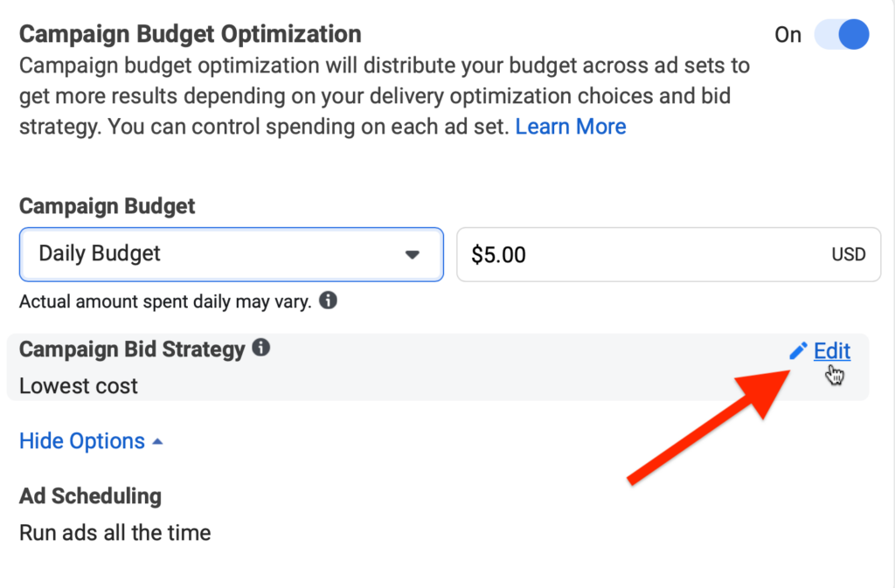895x588 pixels.
Task: Click the Daily Budget dropdown arrow
Action: (x=413, y=255)
